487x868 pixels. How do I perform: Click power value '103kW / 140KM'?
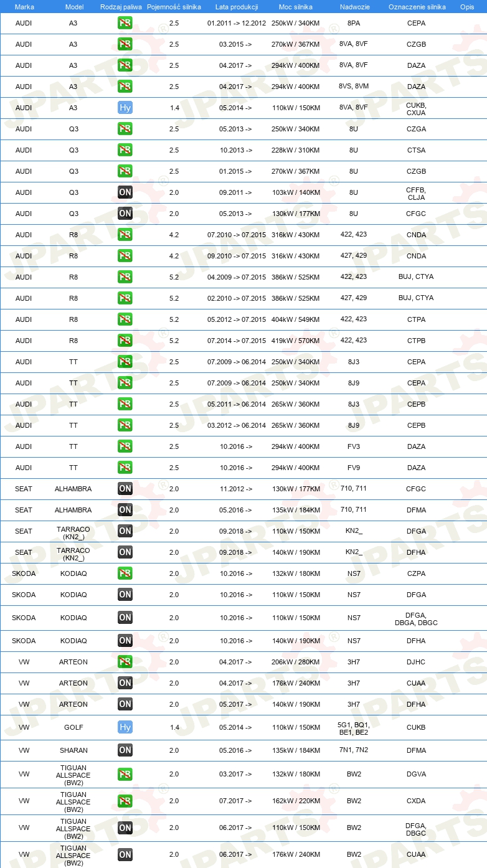(x=296, y=192)
